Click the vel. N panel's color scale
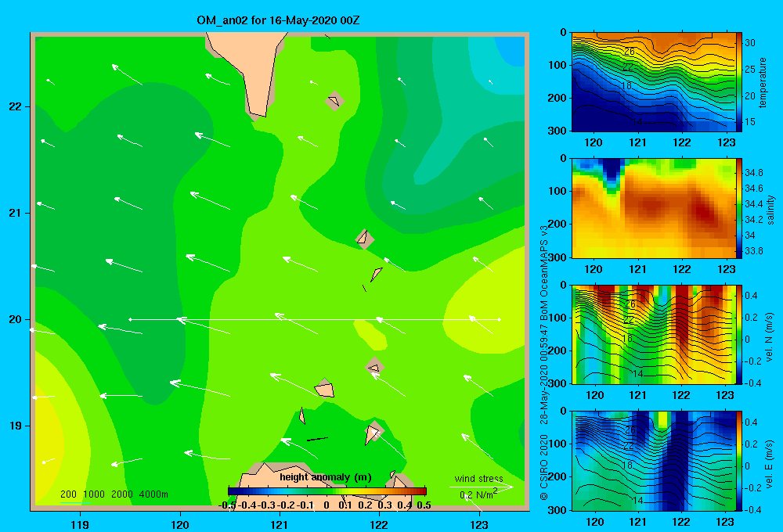 739,335
